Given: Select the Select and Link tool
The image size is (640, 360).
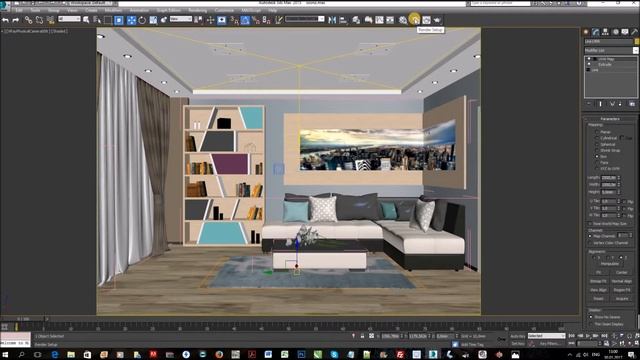Looking at the screenshot, I should click(x=28, y=20).
